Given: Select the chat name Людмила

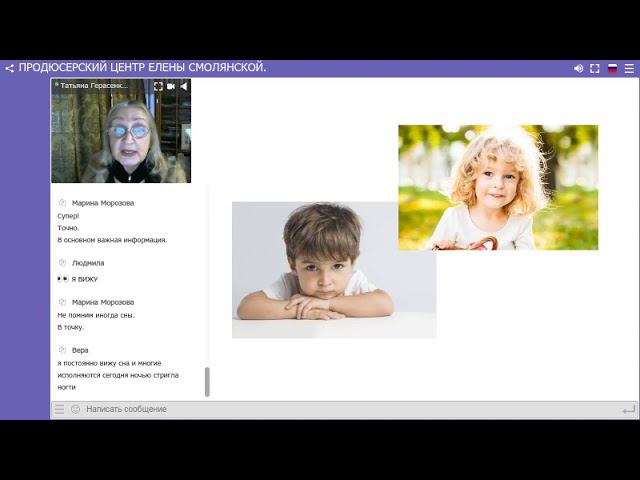Looking at the screenshot, I should coord(88,263).
